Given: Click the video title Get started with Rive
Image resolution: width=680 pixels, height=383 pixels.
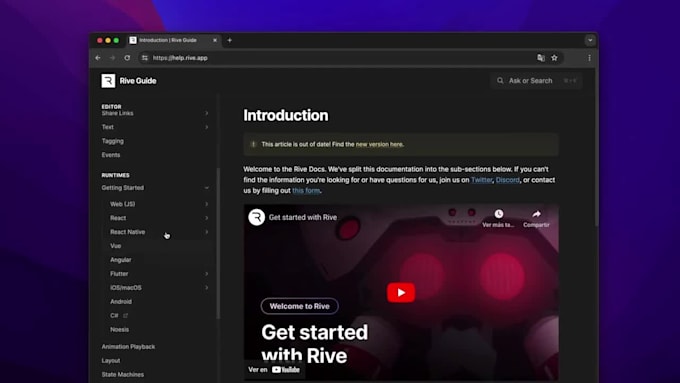Looking at the screenshot, I should click(303, 217).
